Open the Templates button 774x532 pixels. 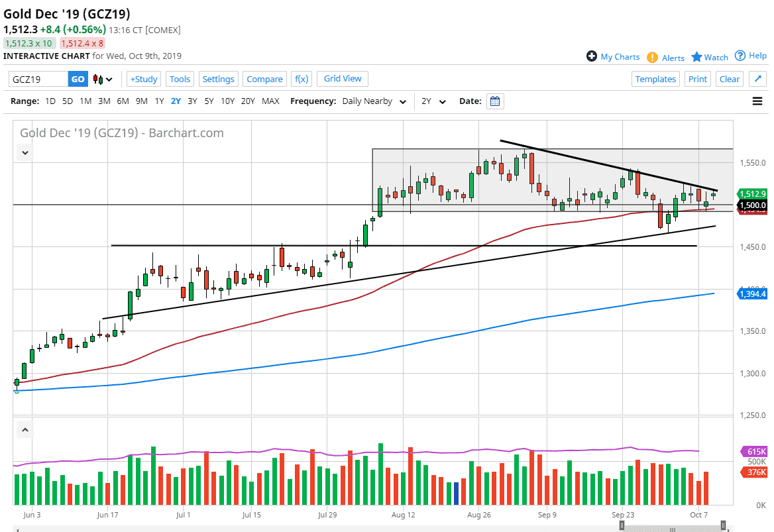(x=655, y=80)
